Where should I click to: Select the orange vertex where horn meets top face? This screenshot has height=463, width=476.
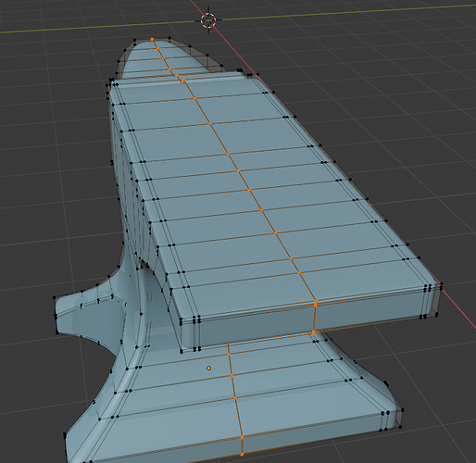[x=177, y=75]
